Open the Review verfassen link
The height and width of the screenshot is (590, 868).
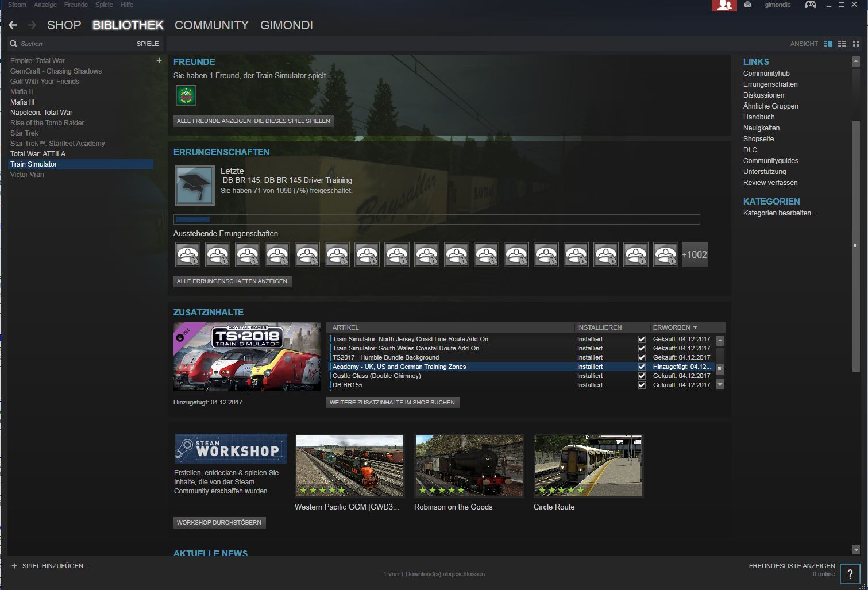point(770,183)
